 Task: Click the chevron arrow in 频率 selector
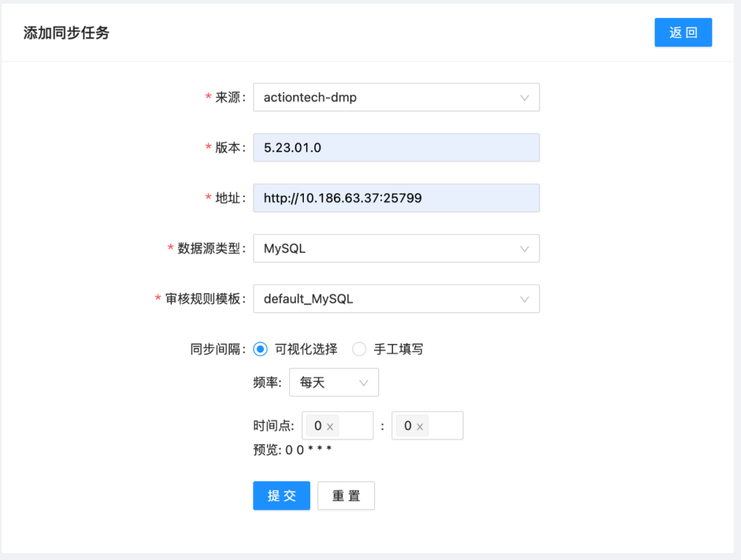[364, 383]
